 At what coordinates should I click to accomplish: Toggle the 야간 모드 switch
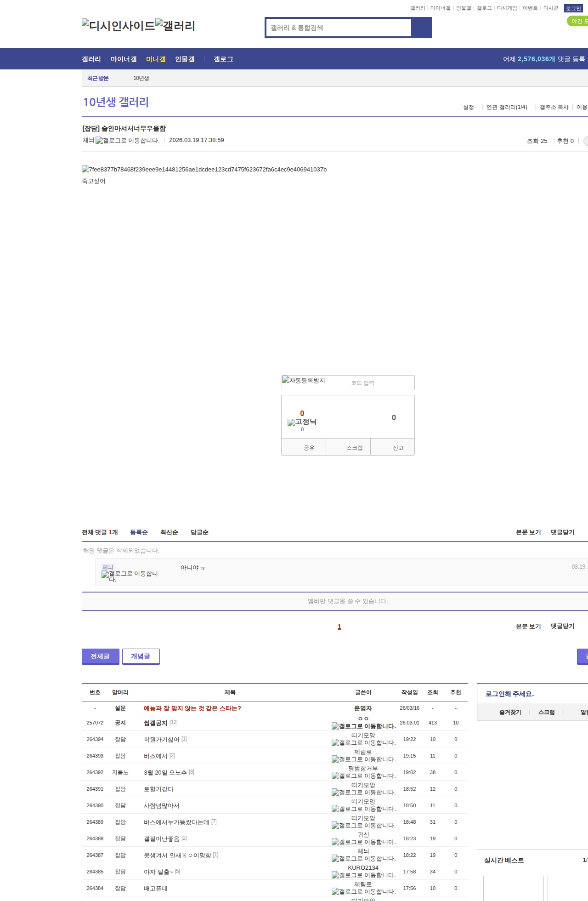(x=578, y=21)
